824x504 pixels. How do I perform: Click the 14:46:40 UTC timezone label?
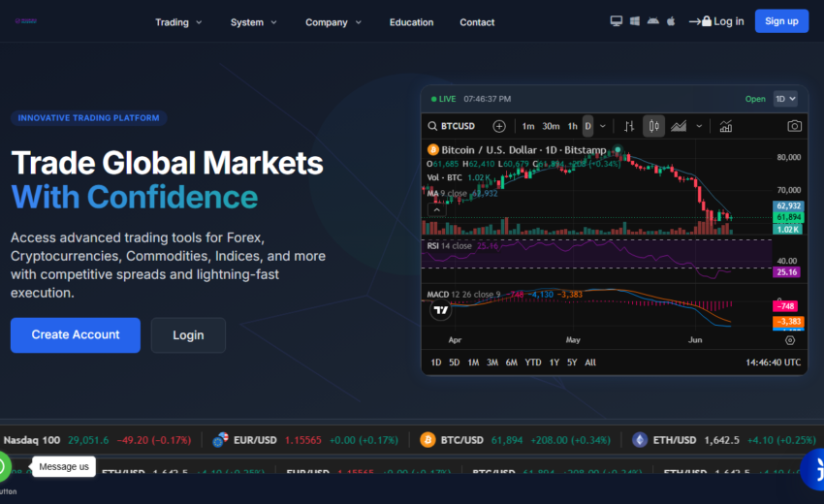(x=773, y=362)
